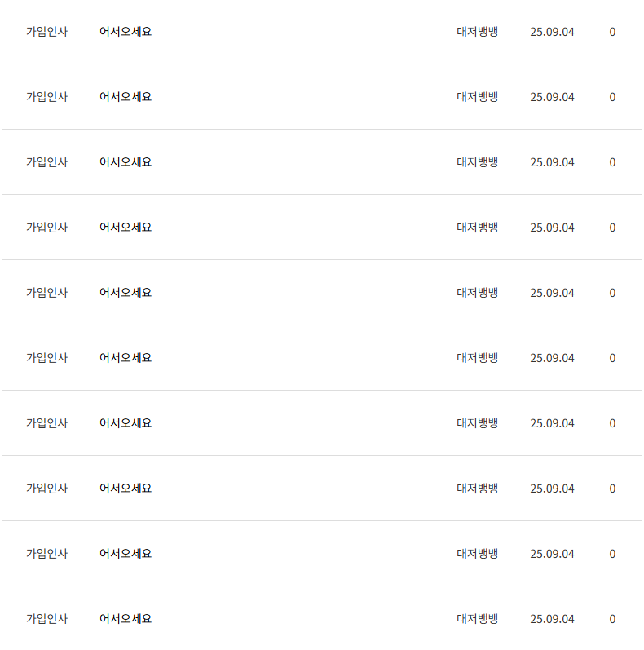Open the fourth '어서오세요' post title

click(126, 228)
